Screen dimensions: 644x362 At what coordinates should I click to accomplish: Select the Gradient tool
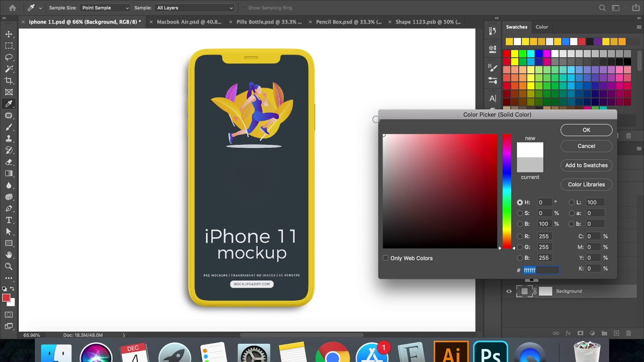tap(9, 173)
